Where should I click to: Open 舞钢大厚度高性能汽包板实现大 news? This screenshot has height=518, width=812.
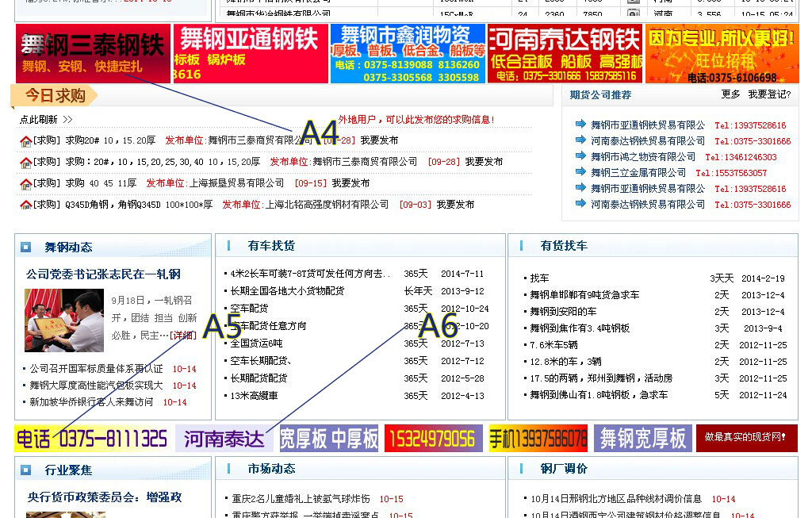click(x=96, y=386)
